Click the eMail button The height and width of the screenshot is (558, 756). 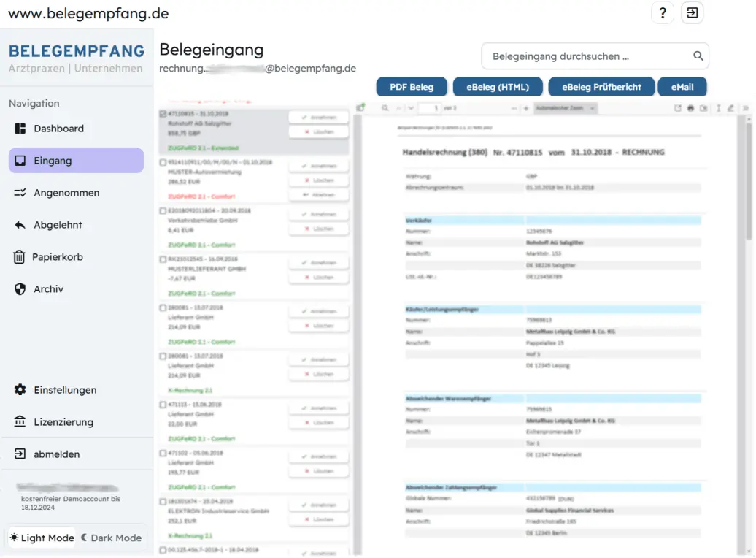[x=682, y=87]
